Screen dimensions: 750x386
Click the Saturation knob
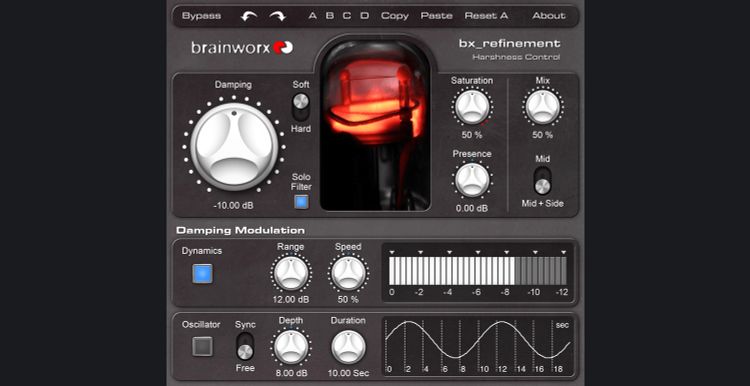point(472,108)
